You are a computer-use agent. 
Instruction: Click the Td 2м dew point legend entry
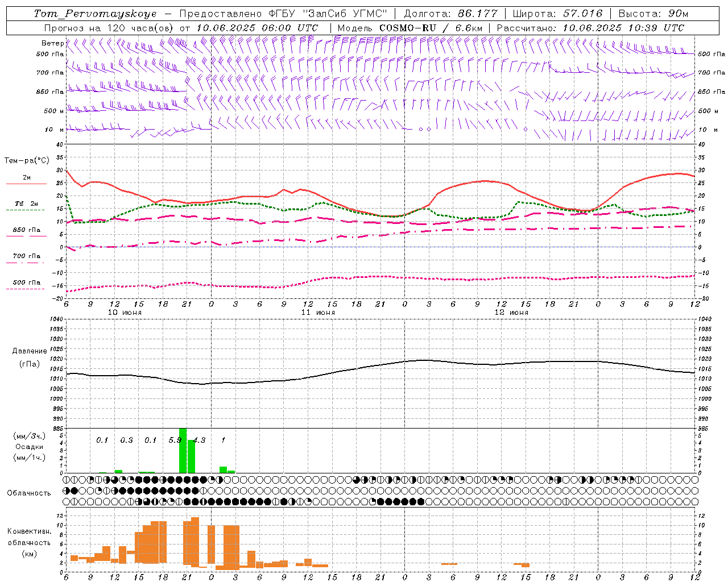tap(26, 203)
